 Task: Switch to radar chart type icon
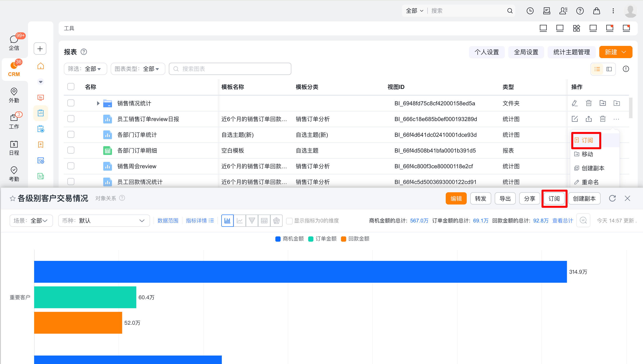276,220
